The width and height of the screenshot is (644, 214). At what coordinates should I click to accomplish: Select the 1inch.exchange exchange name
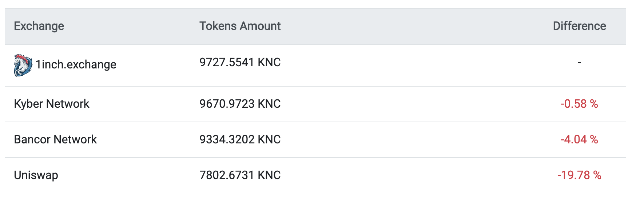[76, 64]
